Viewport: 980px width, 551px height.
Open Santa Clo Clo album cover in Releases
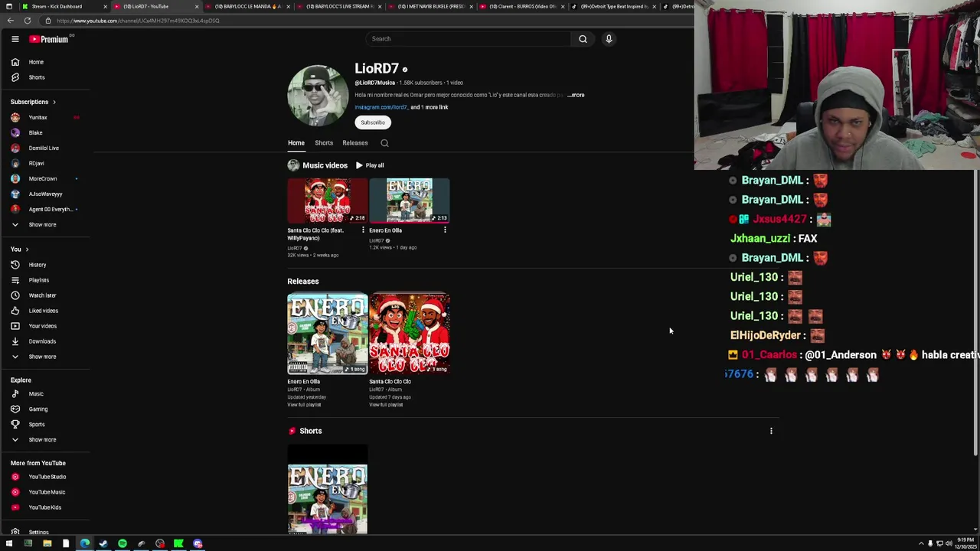pos(410,334)
